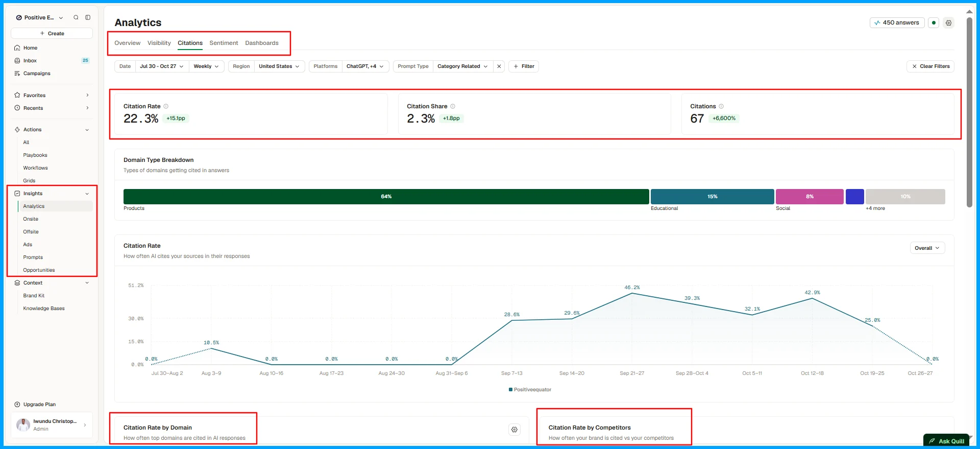Open the Iwundu Christop... Admin profile menu
The image size is (980, 449).
coord(52,425)
